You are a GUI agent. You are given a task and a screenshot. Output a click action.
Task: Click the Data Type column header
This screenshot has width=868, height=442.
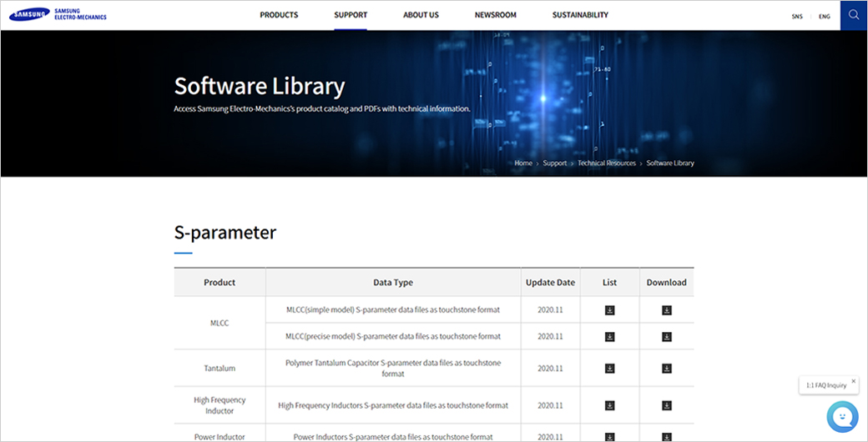393,282
